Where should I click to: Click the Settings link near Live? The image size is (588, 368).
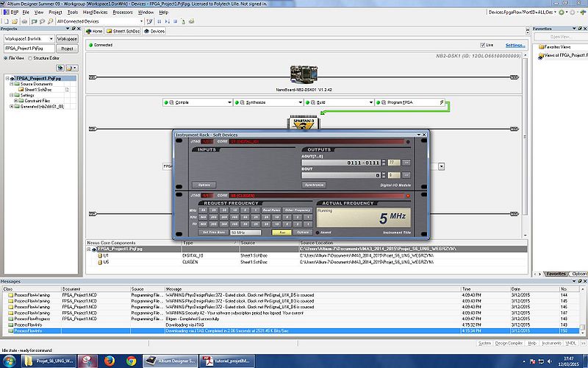click(514, 46)
